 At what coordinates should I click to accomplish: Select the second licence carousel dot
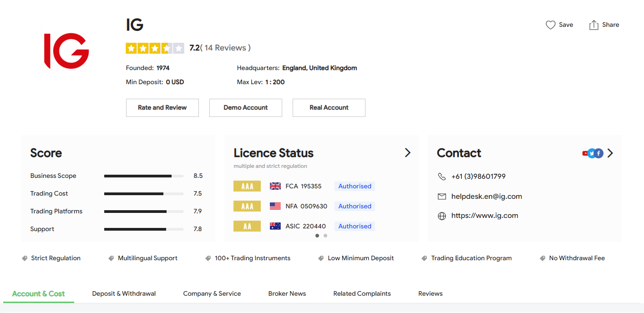(325, 236)
